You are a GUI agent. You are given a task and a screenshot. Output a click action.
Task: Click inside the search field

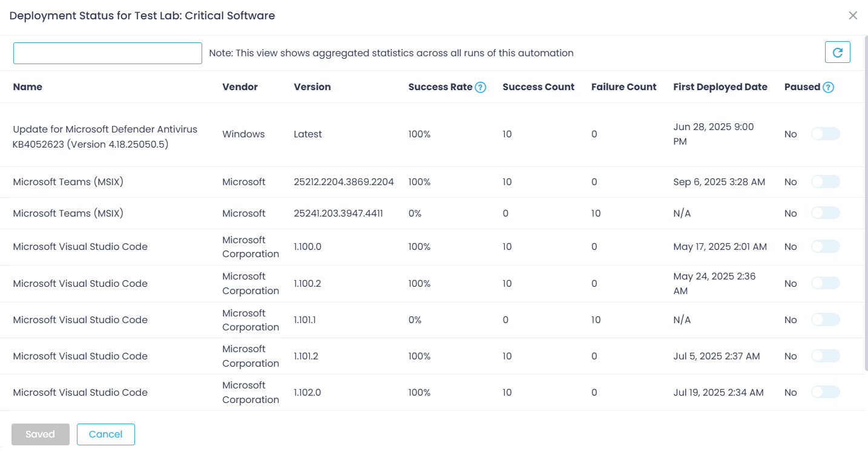click(107, 53)
